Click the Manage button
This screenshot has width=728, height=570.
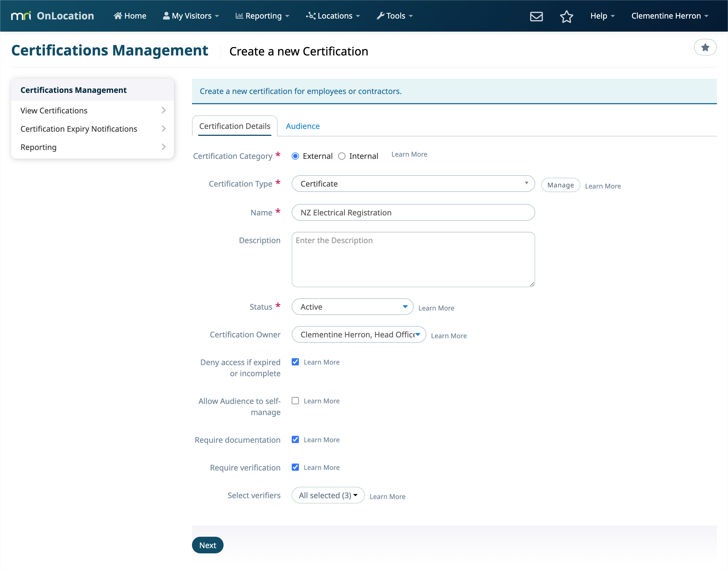tap(560, 185)
